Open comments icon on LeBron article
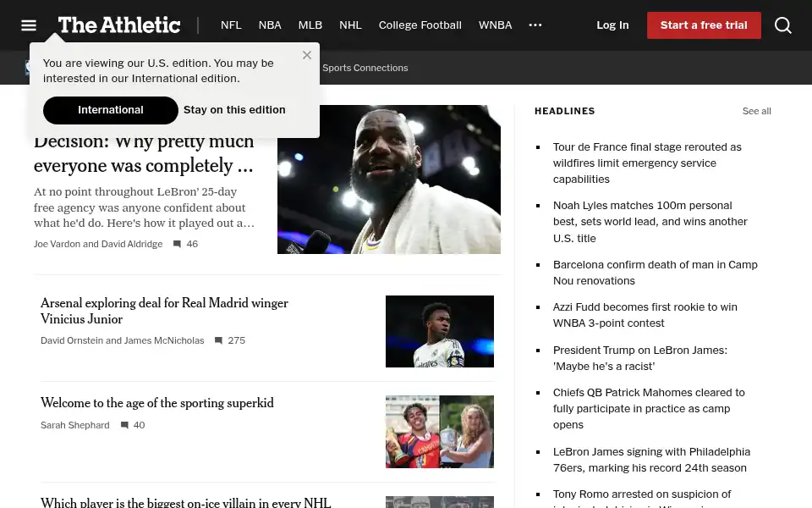The width and height of the screenshot is (812, 508). [177, 244]
